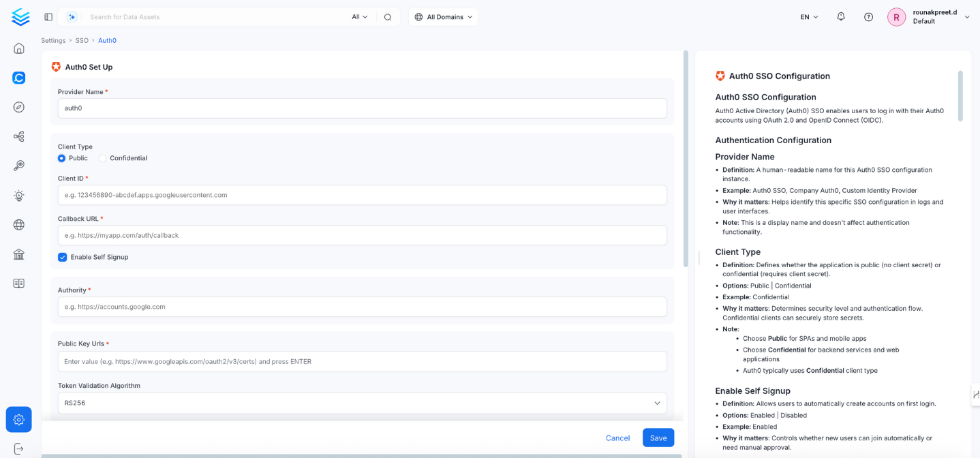
Task: Open Observability from the left sidebar
Action: pyautogui.click(x=18, y=106)
